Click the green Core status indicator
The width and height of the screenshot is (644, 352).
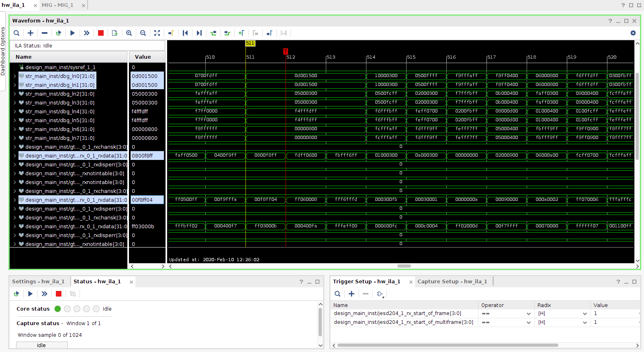(57, 309)
